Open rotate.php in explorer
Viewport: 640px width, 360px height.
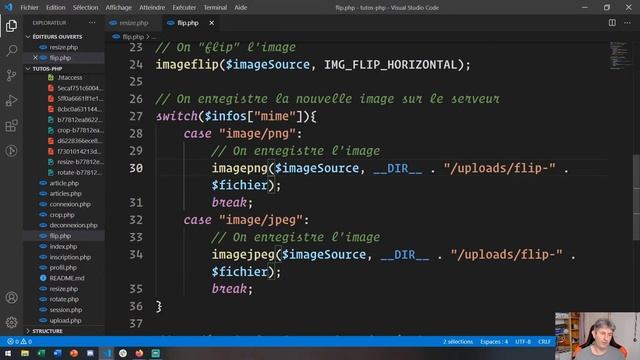64,299
